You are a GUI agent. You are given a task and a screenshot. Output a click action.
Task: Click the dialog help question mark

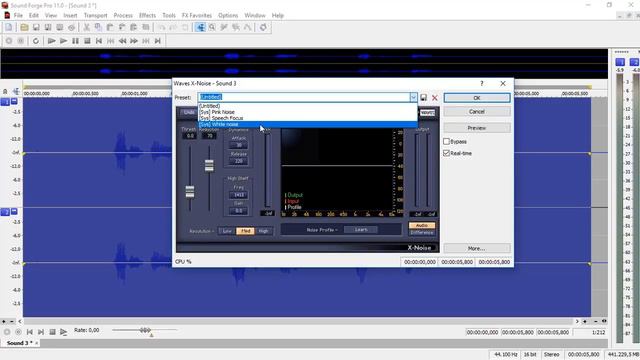pos(482,83)
